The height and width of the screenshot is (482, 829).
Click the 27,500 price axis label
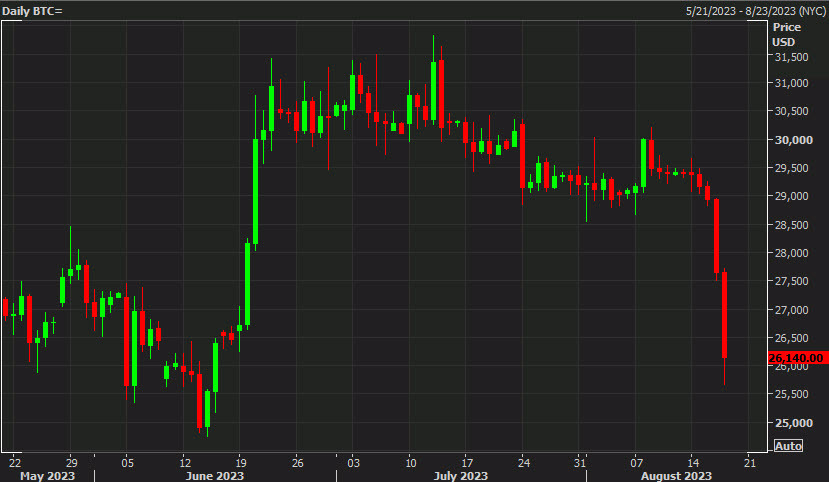click(791, 281)
